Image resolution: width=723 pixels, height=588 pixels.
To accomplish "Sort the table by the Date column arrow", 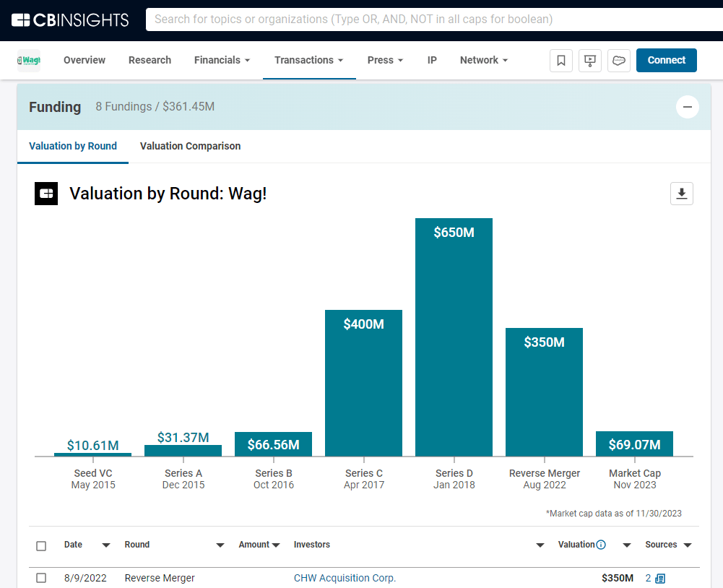I will (x=106, y=545).
